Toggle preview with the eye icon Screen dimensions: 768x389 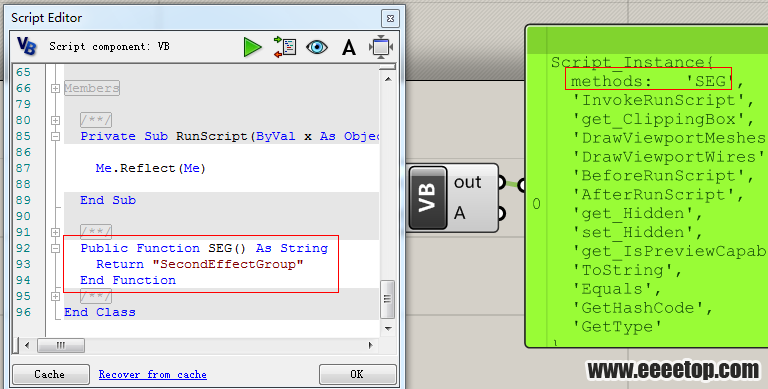(317, 47)
